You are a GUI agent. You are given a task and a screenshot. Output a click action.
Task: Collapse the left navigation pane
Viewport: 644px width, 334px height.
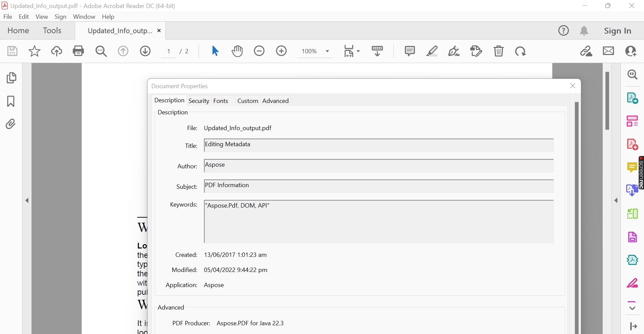click(27, 200)
